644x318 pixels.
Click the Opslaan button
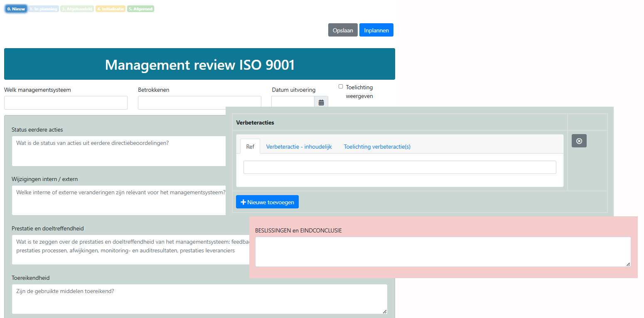(x=343, y=30)
